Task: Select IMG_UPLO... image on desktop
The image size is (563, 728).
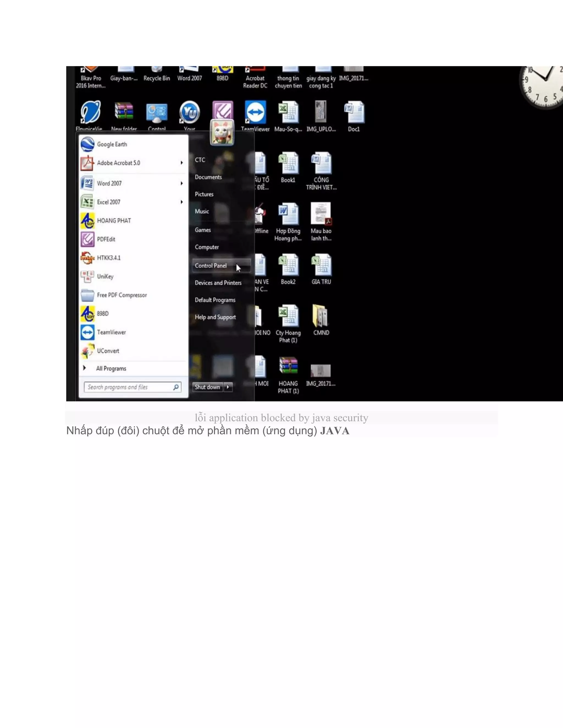Action: (321, 116)
